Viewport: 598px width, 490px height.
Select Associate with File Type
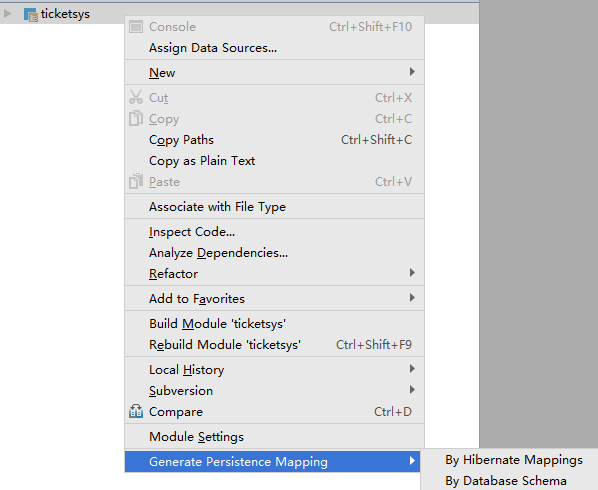(274, 207)
